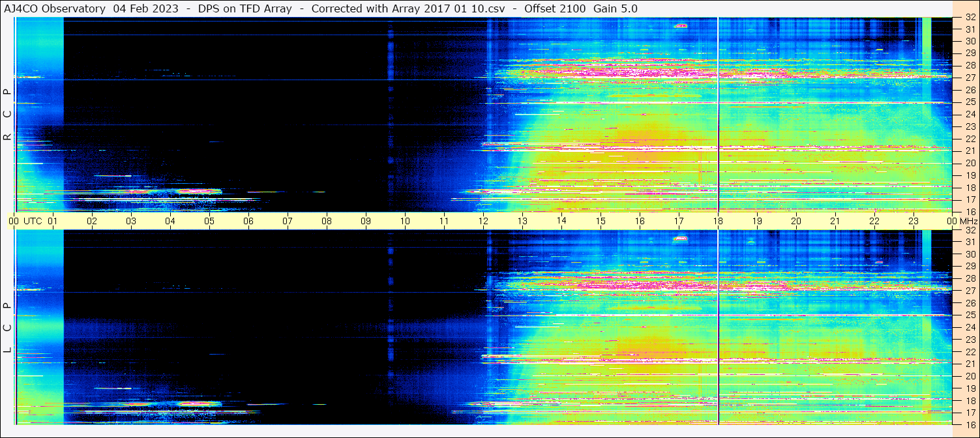
Task: Click the 19 MHz label of LCP panel
Action: point(970,388)
